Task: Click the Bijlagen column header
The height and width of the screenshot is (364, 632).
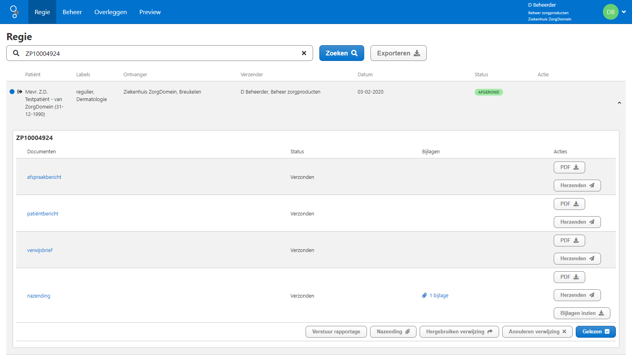Action: 431,151
